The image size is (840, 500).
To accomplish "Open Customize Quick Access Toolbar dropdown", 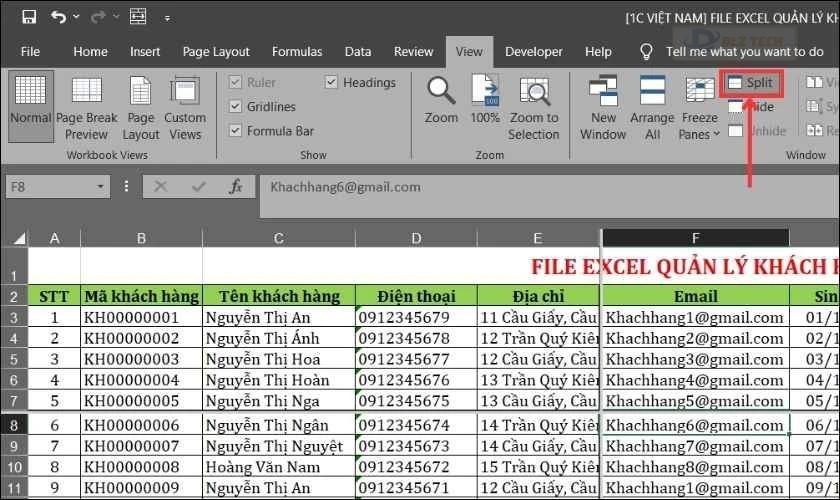I will (167, 19).
